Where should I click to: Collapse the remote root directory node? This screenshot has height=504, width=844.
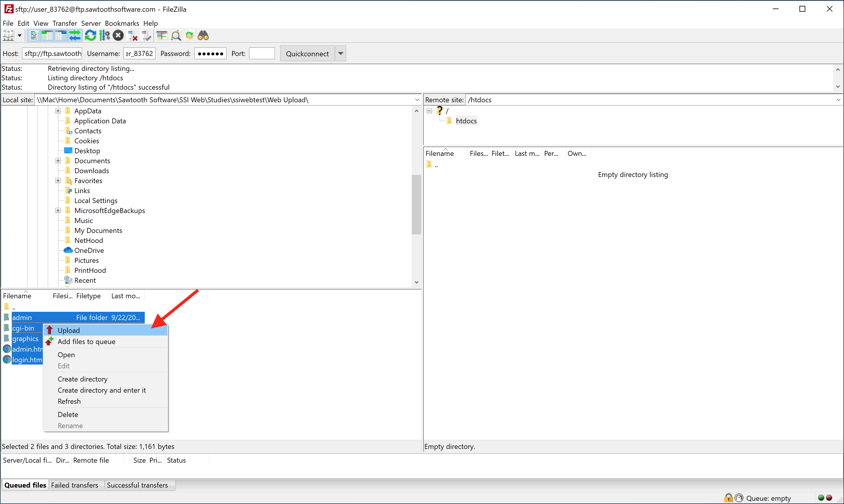429,111
